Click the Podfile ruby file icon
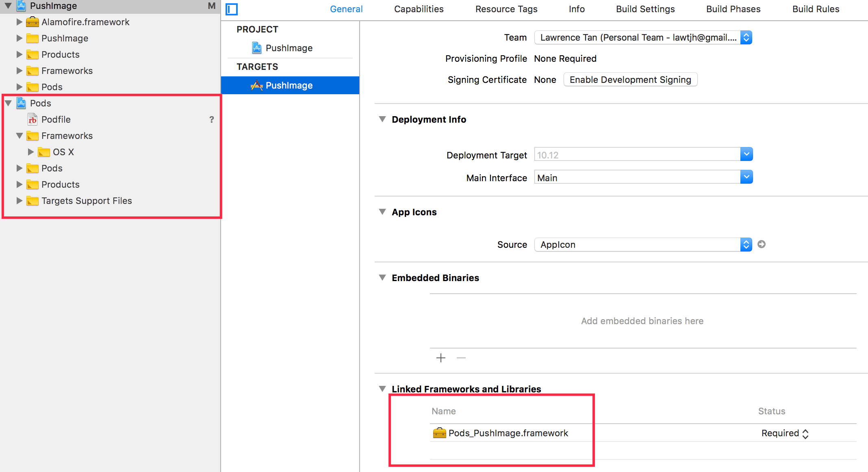This screenshot has width=868, height=472. tap(33, 119)
